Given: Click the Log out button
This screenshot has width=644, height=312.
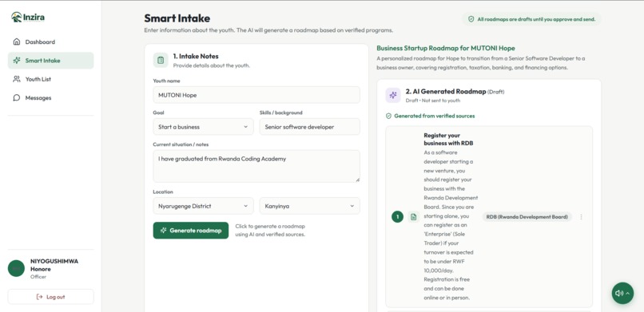Looking at the screenshot, I should point(50,297).
